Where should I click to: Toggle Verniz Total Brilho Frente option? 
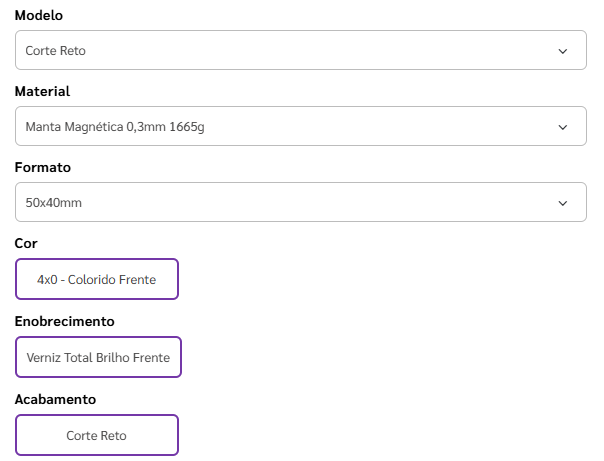pos(98,357)
